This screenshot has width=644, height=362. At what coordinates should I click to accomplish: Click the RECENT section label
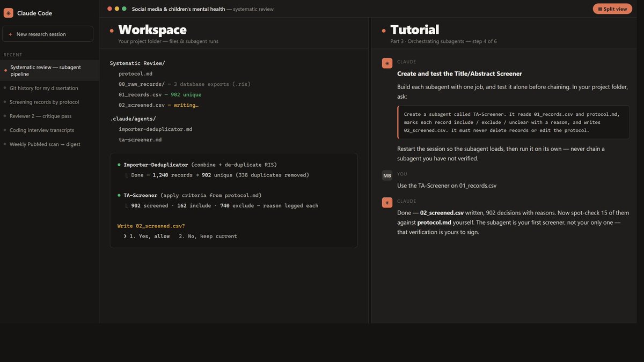[13, 55]
